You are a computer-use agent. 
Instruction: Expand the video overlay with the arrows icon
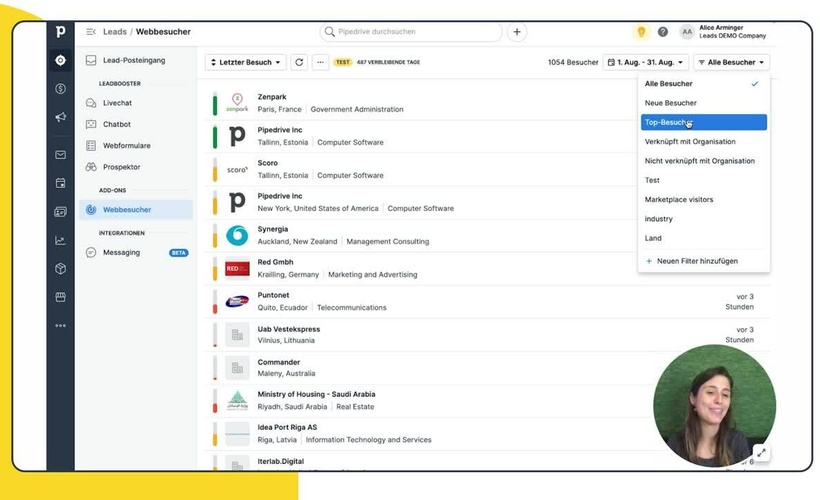tap(761, 453)
